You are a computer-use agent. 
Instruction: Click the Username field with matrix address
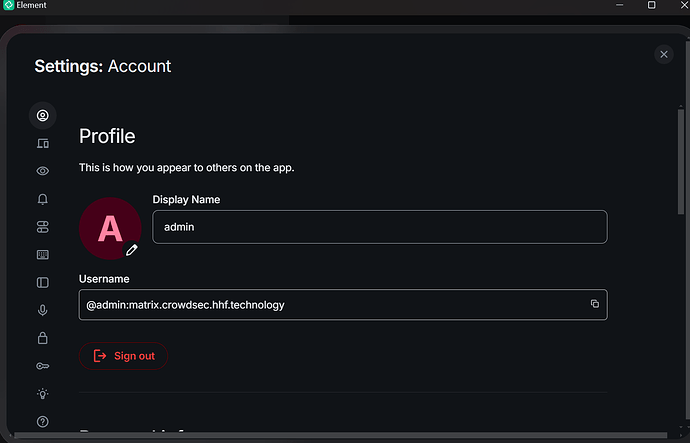[x=343, y=305]
